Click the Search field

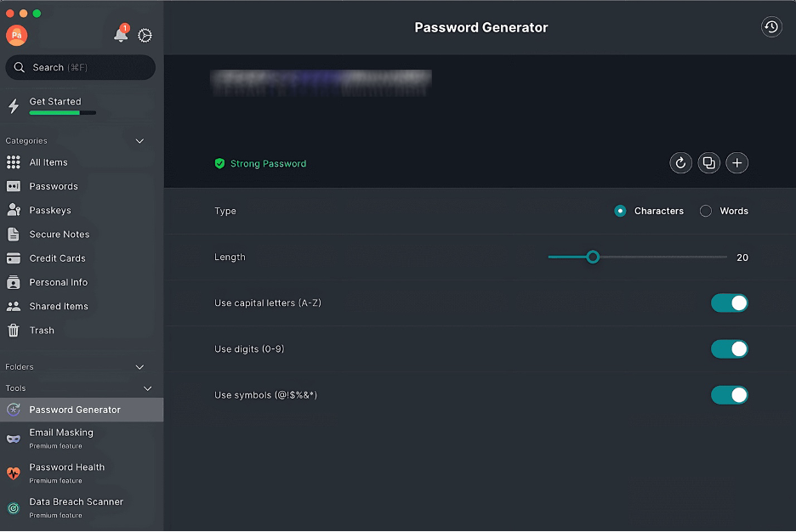[79, 66]
